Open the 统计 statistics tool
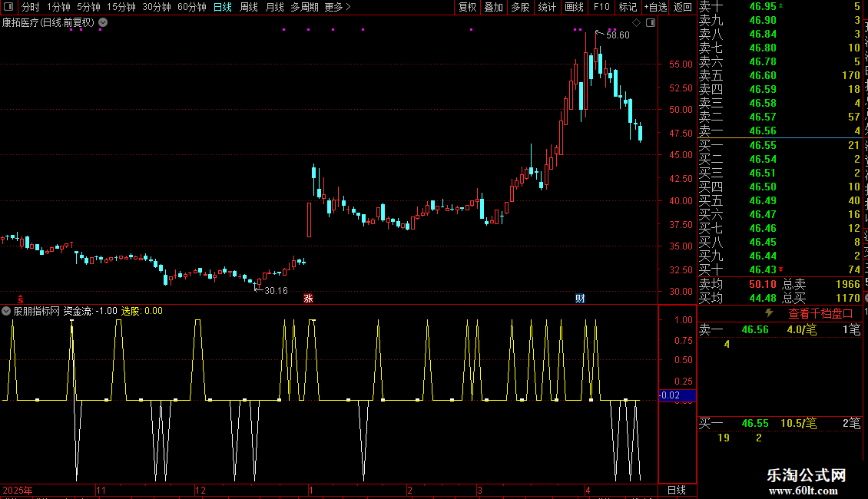The image size is (868, 499). pos(547,7)
